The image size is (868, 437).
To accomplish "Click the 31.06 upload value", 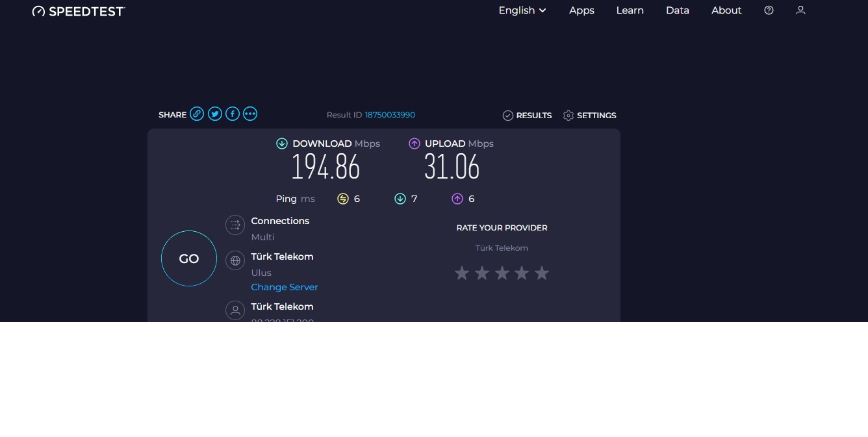I will [x=452, y=168].
